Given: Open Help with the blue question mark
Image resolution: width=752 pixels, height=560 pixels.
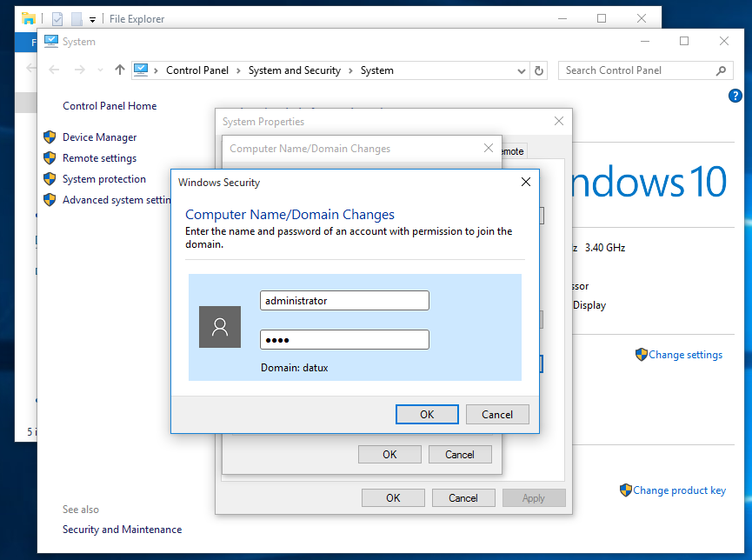Looking at the screenshot, I should point(735,96).
